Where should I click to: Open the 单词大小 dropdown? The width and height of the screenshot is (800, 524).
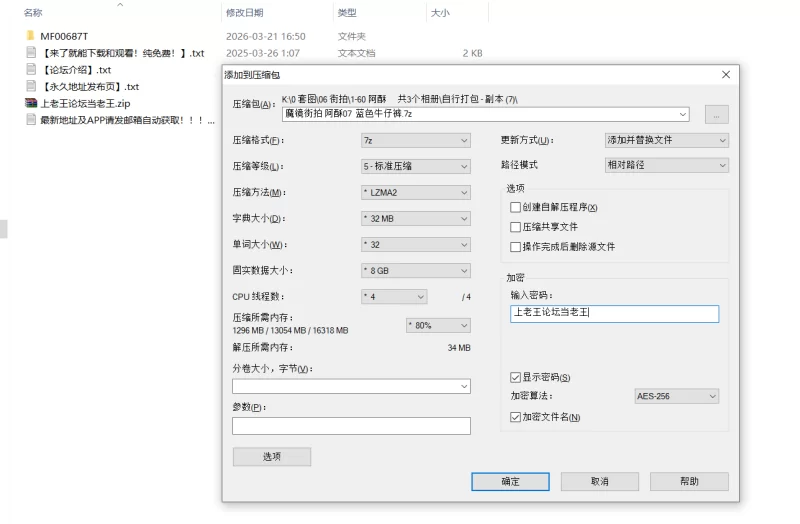click(x=416, y=244)
